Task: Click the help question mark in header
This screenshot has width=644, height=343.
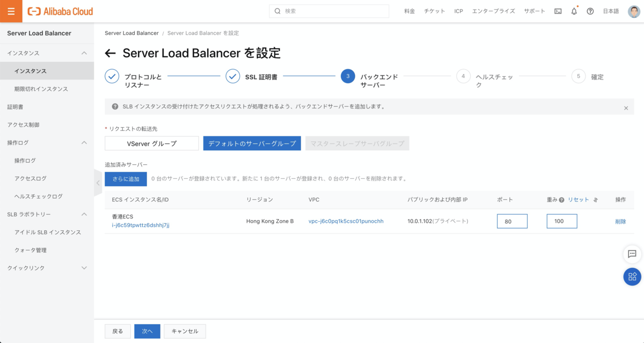Action: pyautogui.click(x=590, y=11)
